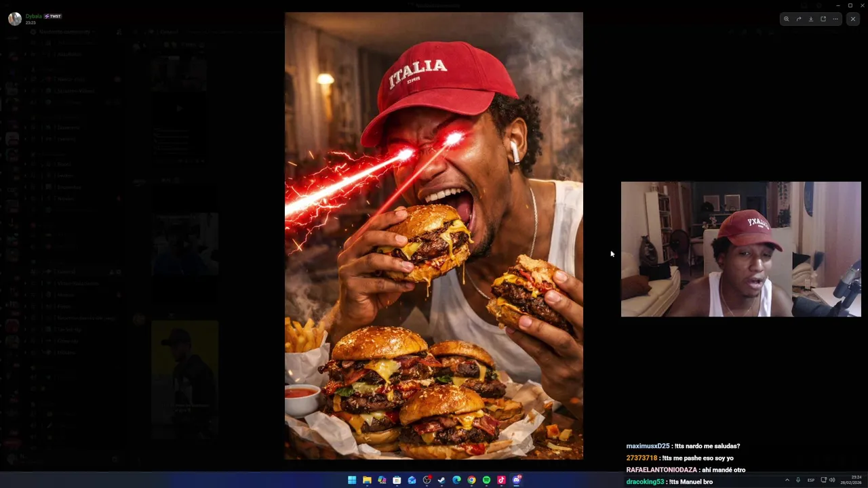This screenshot has height=488, width=868.
Task: Click the webcam overlay video feed
Action: pyautogui.click(x=741, y=249)
